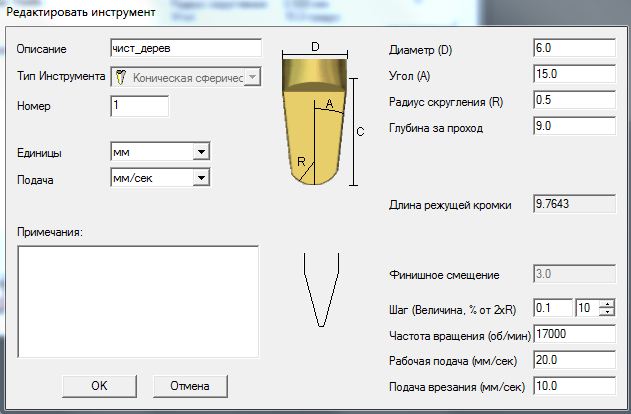Screen dimensions: 631x414
Task: Select the Радиус скругления (R) field
Action: point(574,100)
